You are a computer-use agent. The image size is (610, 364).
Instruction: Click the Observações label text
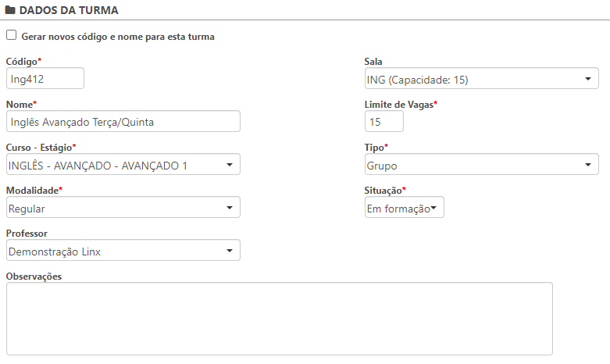pyautogui.click(x=34, y=276)
